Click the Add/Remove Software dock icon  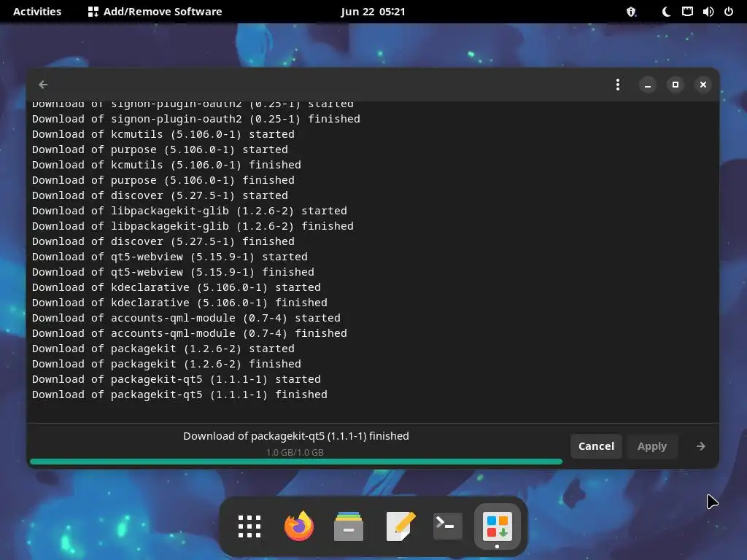coord(497,526)
